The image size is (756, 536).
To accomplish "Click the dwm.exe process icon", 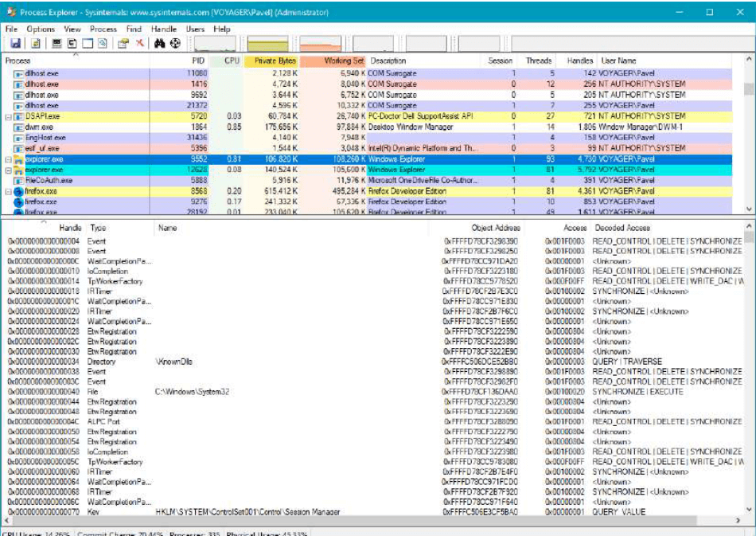I will 19,127.
